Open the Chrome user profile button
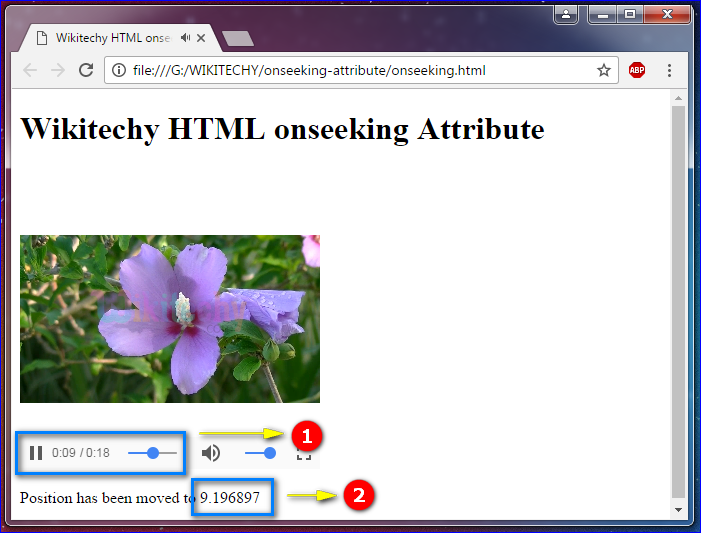 (566, 14)
